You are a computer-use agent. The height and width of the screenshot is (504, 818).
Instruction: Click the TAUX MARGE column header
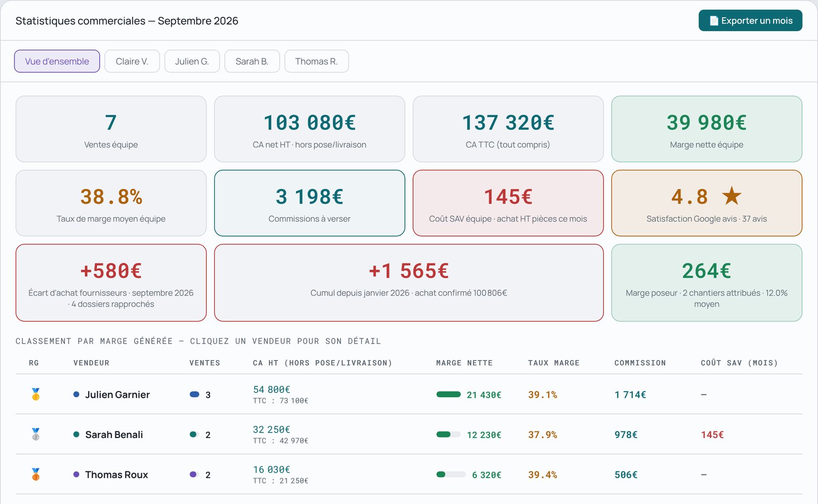tap(554, 363)
